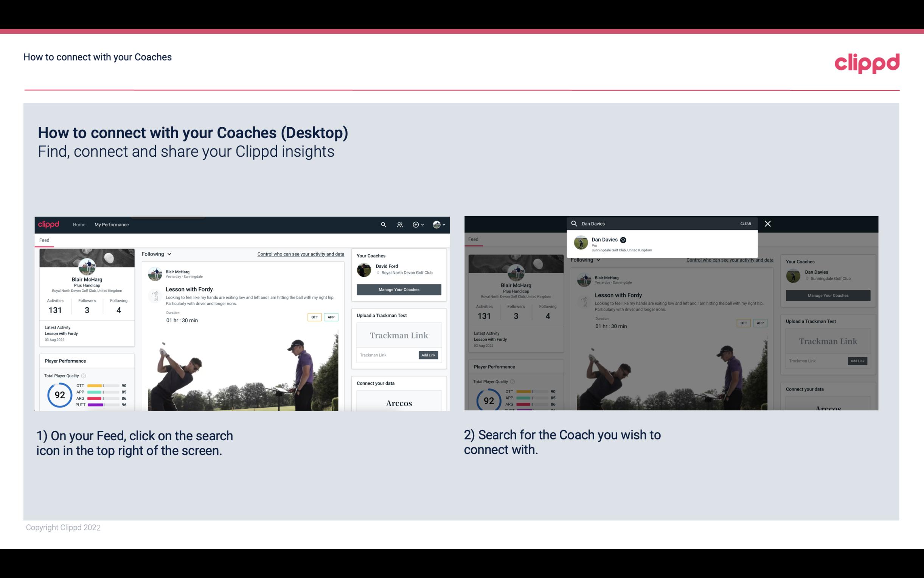Click the Trackman Link input field
924x578 pixels.
(x=385, y=355)
